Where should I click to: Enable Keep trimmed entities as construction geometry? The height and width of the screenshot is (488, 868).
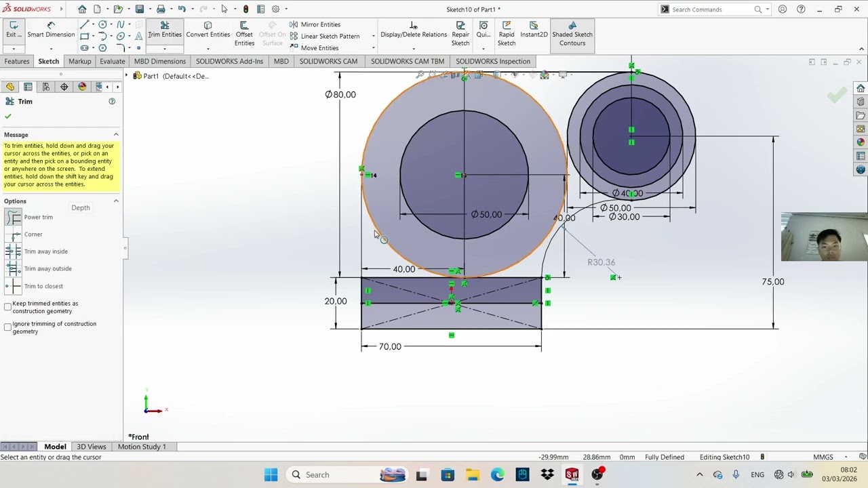pyautogui.click(x=8, y=307)
